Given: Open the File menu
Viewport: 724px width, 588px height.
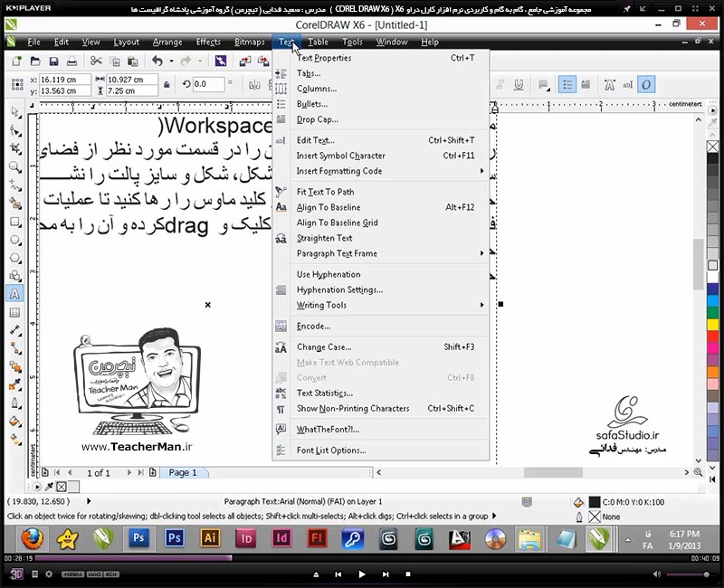Looking at the screenshot, I should point(33,42).
